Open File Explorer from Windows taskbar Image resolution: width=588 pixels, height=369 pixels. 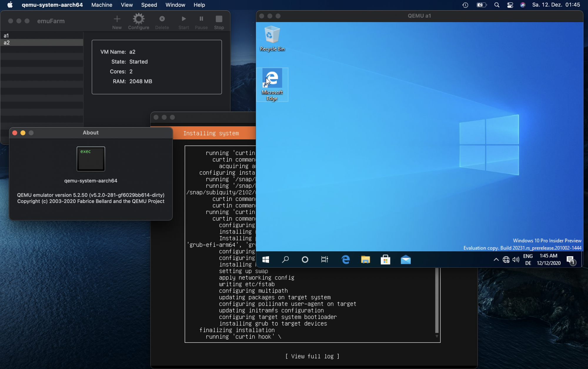point(365,260)
